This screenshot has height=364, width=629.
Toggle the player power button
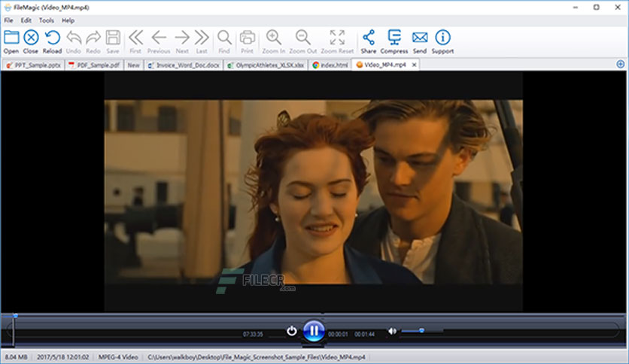tap(292, 331)
